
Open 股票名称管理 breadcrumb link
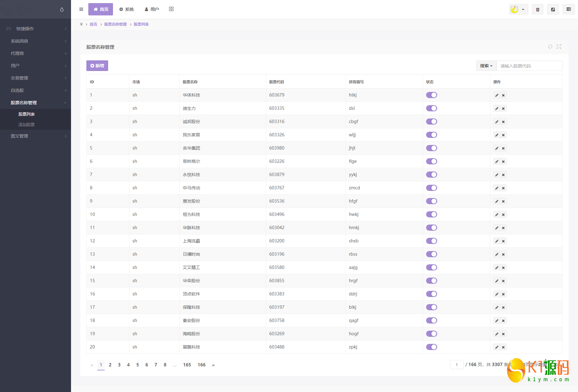[115, 24]
